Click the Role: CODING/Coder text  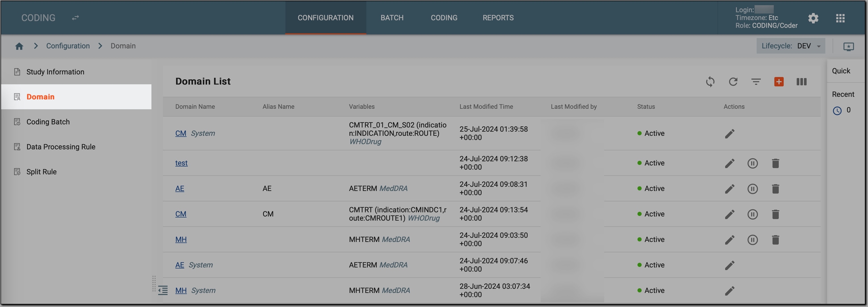(x=766, y=26)
